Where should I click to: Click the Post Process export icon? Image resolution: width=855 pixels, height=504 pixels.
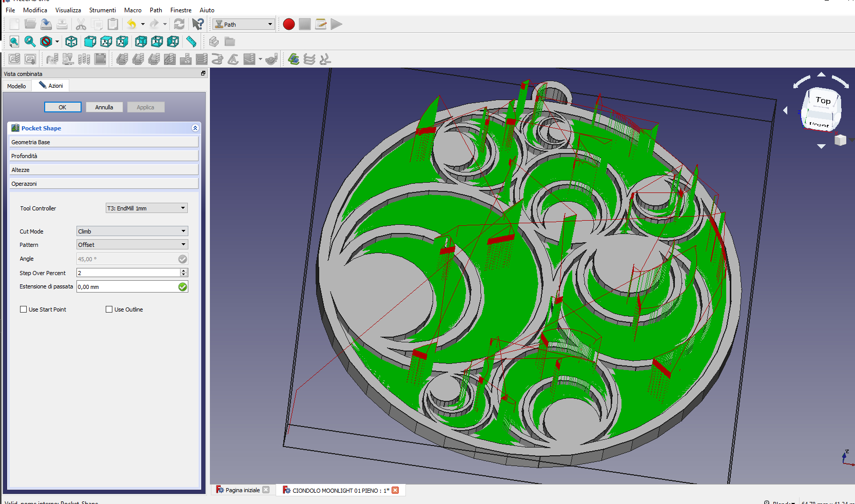coord(30,59)
